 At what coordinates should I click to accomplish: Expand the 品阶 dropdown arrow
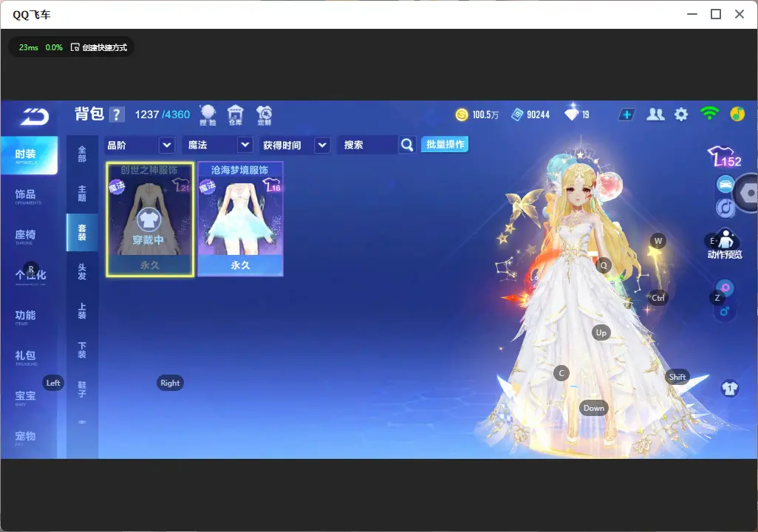click(166, 145)
